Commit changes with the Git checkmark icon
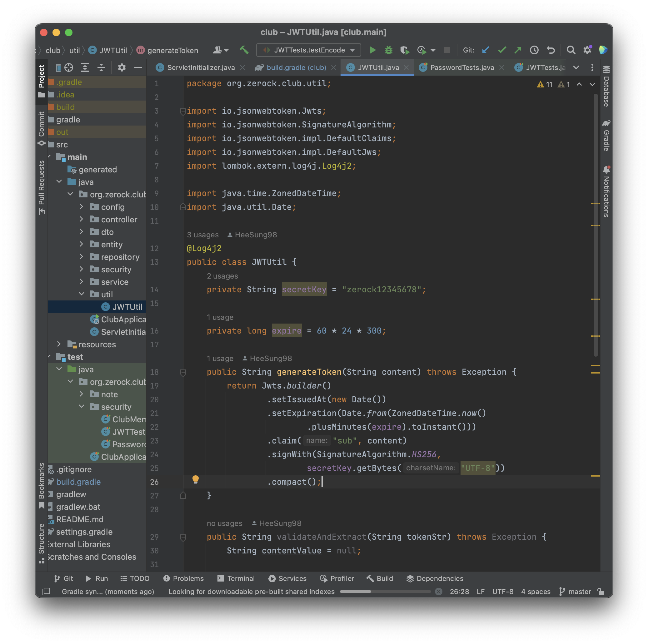This screenshot has height=644, width=648. 502,50
